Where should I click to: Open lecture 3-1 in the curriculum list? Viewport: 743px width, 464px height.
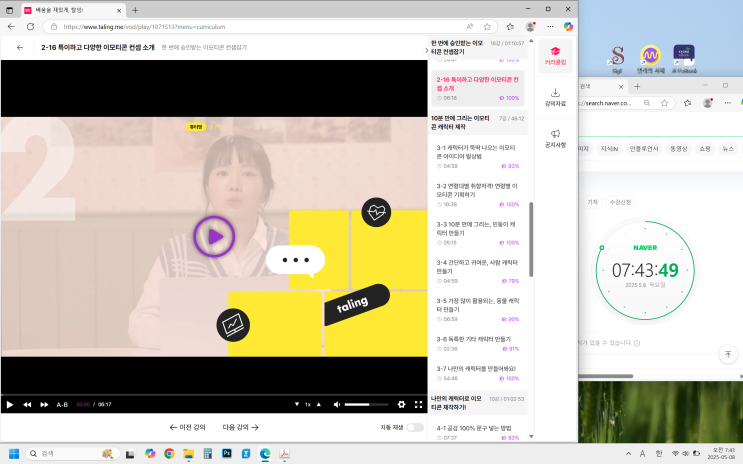(x=478, y=156)
